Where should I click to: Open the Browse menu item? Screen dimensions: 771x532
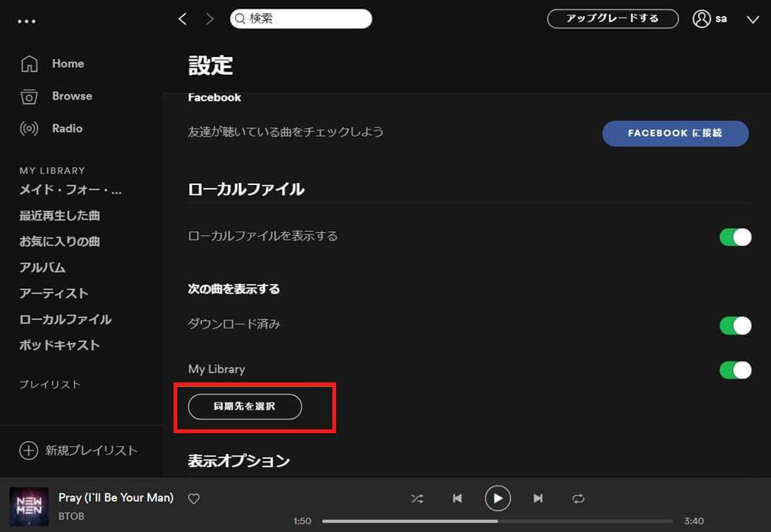pyautogui.click(x=72, y=96)
